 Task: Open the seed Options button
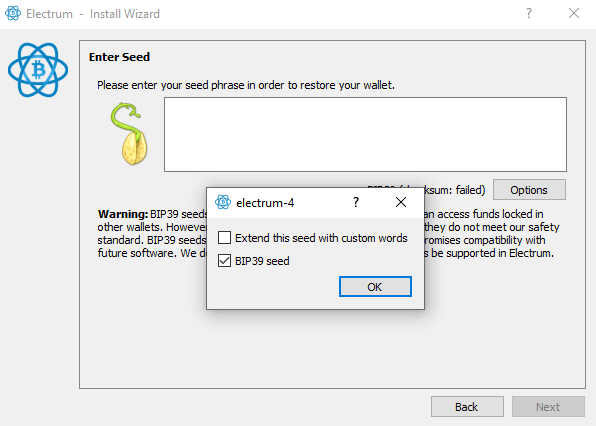click(529, 190)
